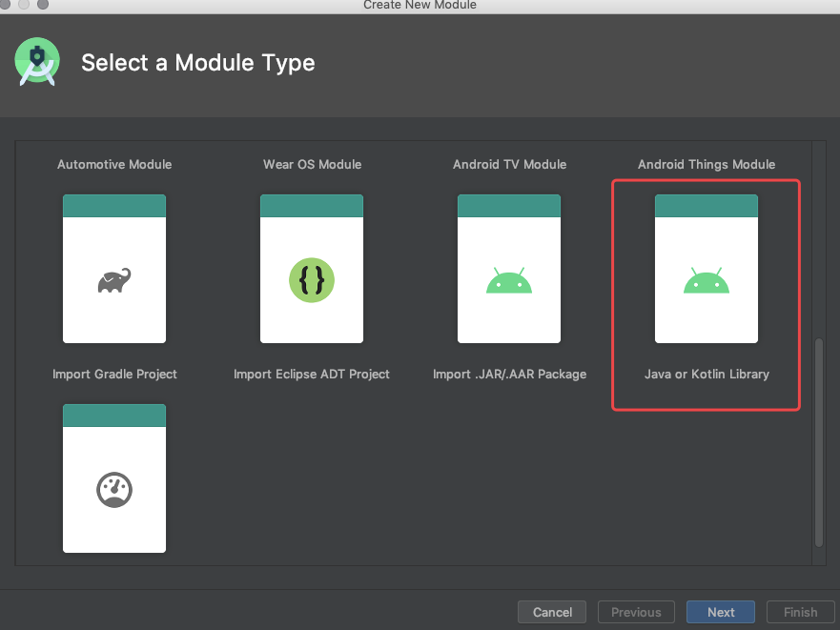
Task: Select the "Android TV Module" label
Action: coord(509,165)
